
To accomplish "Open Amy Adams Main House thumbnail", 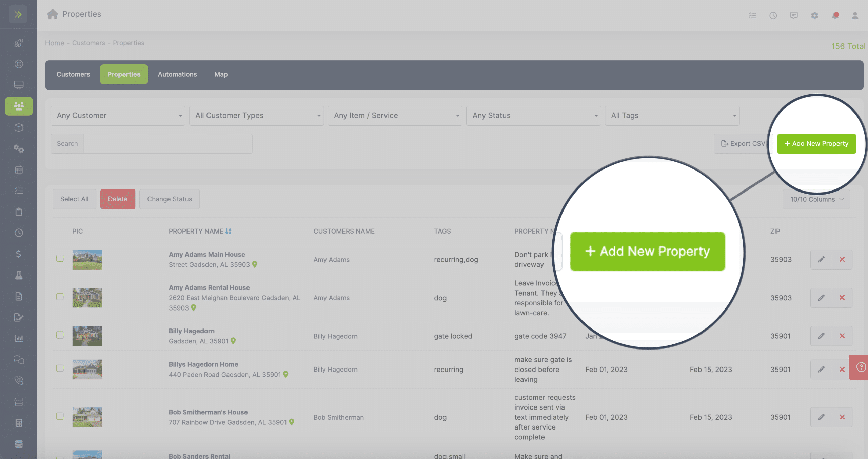I will pyautogui.click(x=87, y=260).
